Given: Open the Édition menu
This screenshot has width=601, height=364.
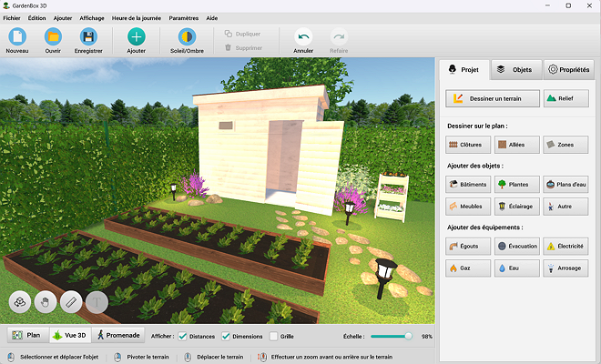Looking at the screenshot, I should click(x=36, y=18).
